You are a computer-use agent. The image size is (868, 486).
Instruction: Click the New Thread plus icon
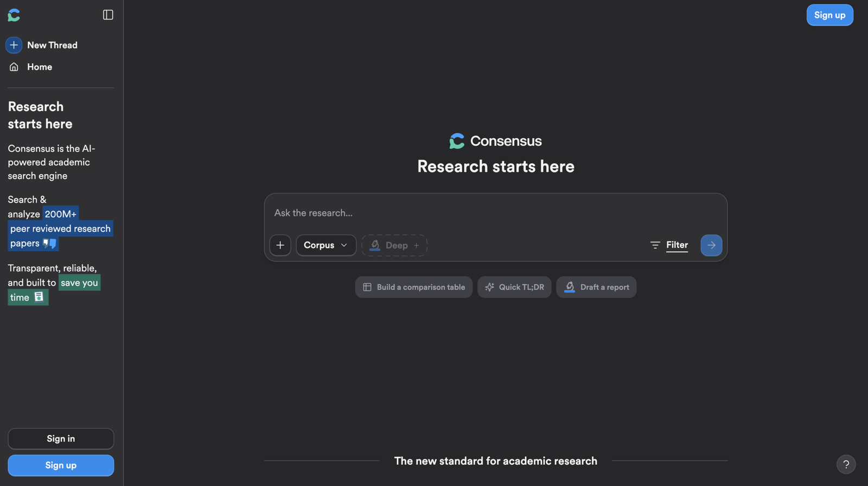coord(14,45)
